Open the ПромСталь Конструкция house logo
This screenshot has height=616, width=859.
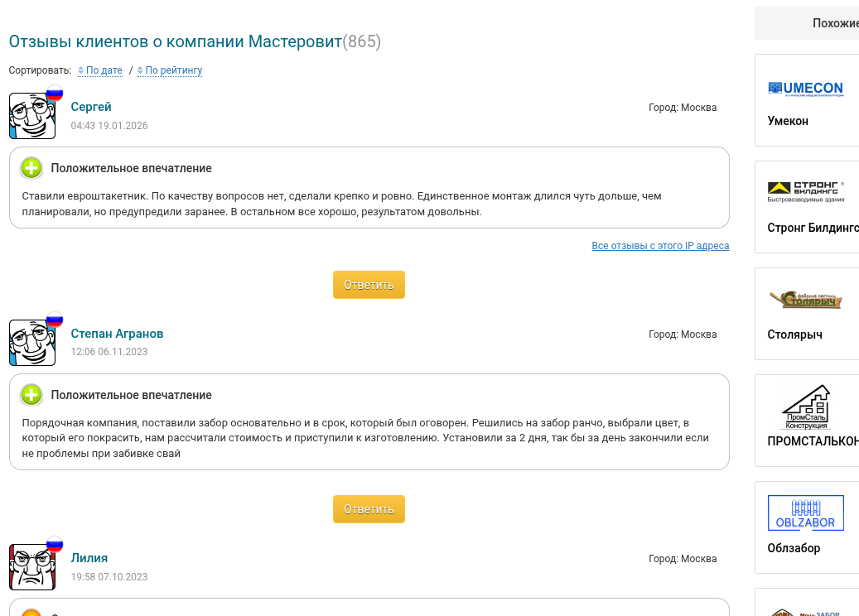tap(806, 407)
